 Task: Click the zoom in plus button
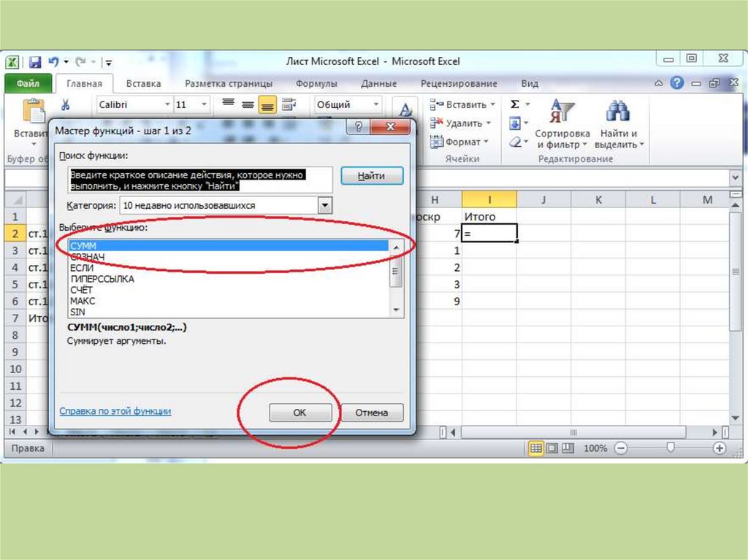click(720, 448)
